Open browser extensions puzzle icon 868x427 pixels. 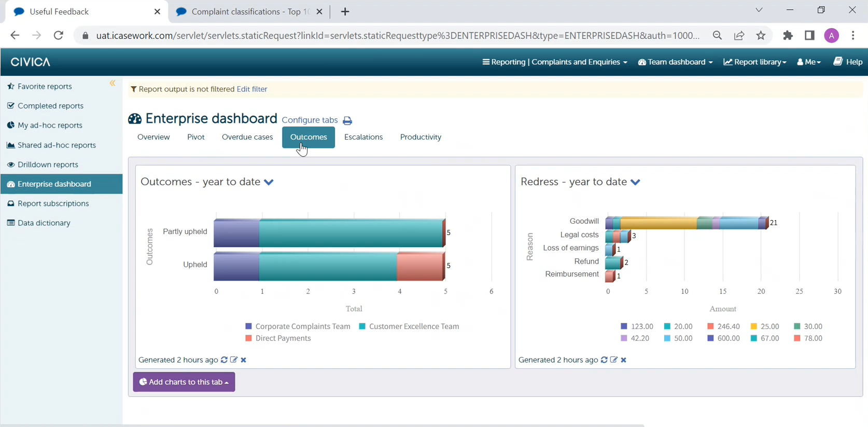click(788, 35)
